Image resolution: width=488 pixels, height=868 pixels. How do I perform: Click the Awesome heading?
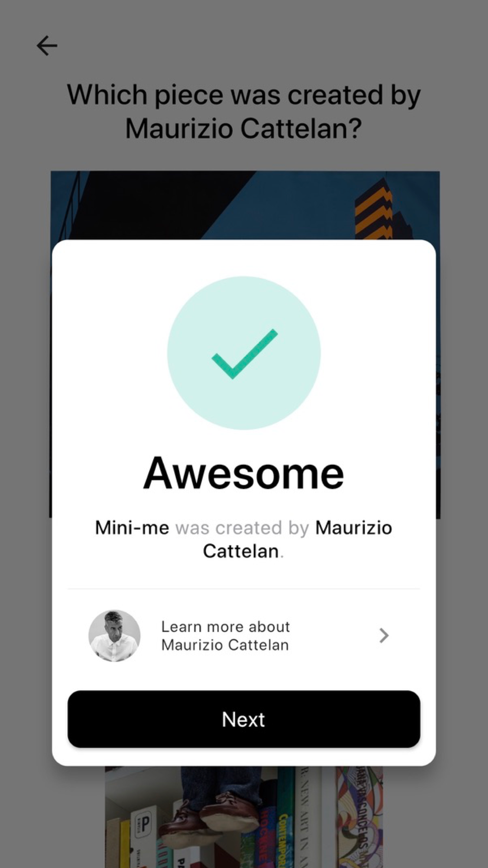click(x=244, y=473)
